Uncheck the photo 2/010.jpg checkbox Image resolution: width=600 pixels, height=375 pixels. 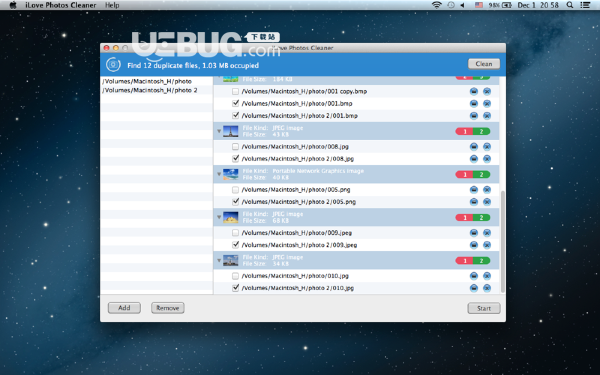point(235,288)
